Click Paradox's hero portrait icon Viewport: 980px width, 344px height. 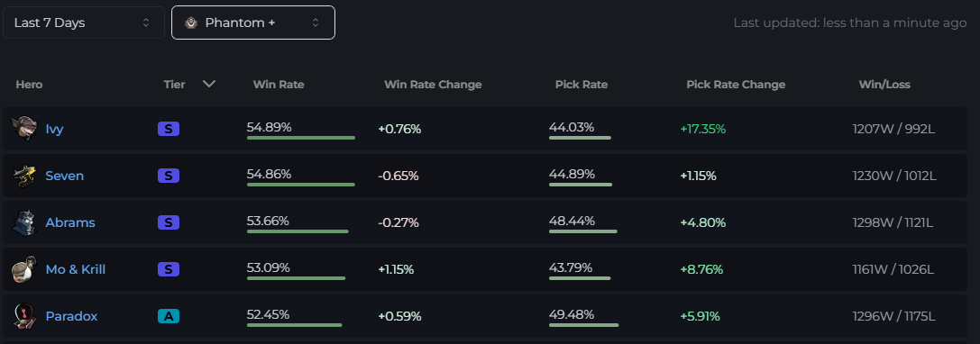click(x=24, y=316)
